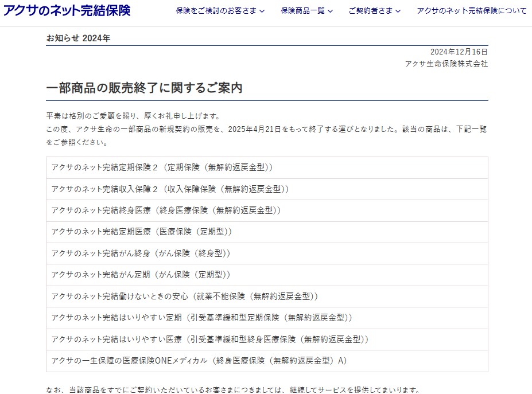Image resolution: width=532 pixels, height=394 pixels.
Task: Click the row アクサのネット完結収入保障２
Action: [x=267, y=189]
